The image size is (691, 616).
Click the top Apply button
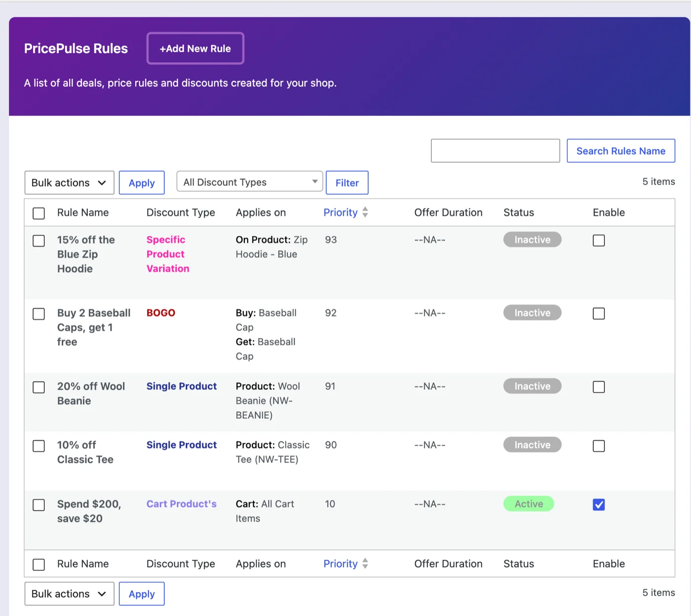pyautogui.click(x=142, y=182)
